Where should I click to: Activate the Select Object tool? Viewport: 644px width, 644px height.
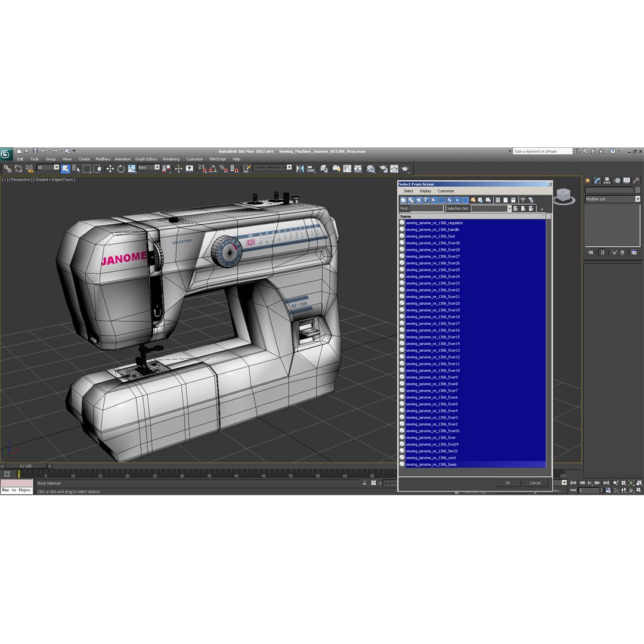pos(66,168)
